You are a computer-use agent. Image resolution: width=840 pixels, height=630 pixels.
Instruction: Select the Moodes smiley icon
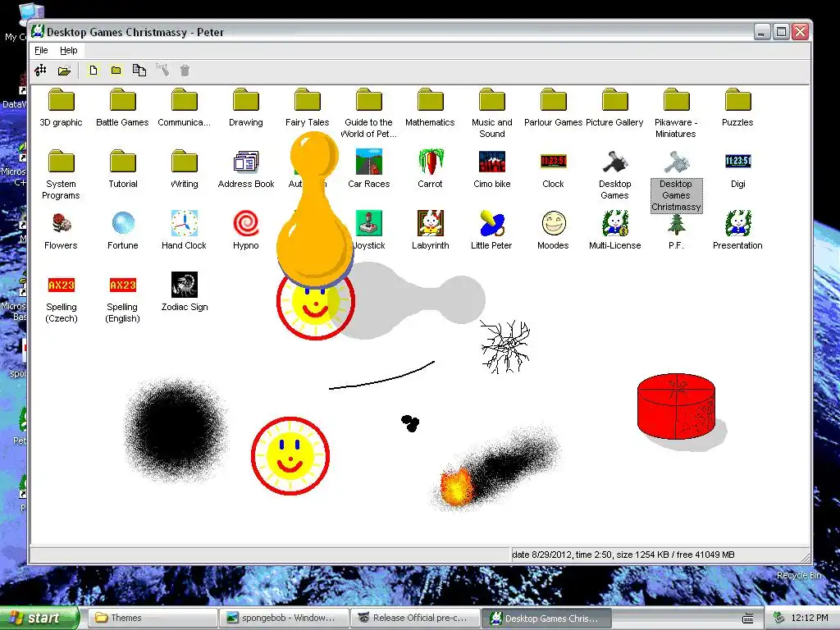coord(554,223)
